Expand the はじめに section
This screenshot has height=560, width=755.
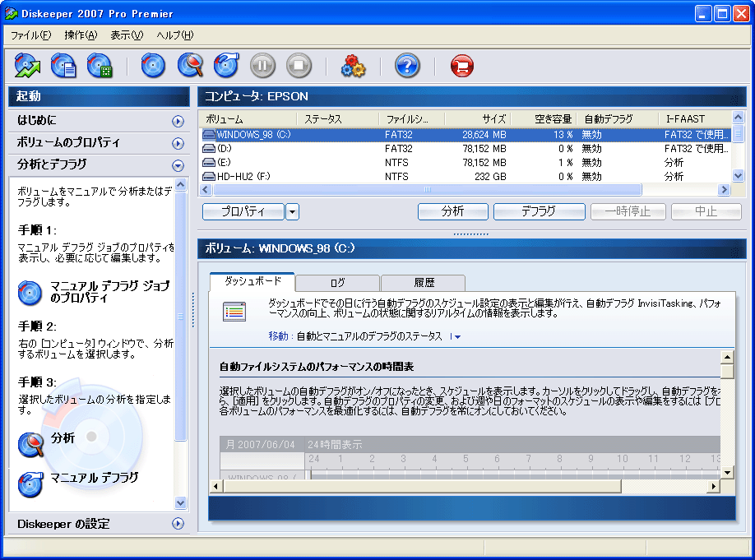(178, 122)
